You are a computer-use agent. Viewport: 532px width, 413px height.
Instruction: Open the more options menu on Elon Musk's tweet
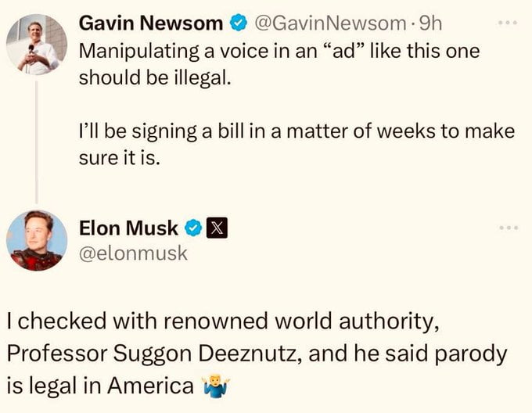(x=509, y=228)
